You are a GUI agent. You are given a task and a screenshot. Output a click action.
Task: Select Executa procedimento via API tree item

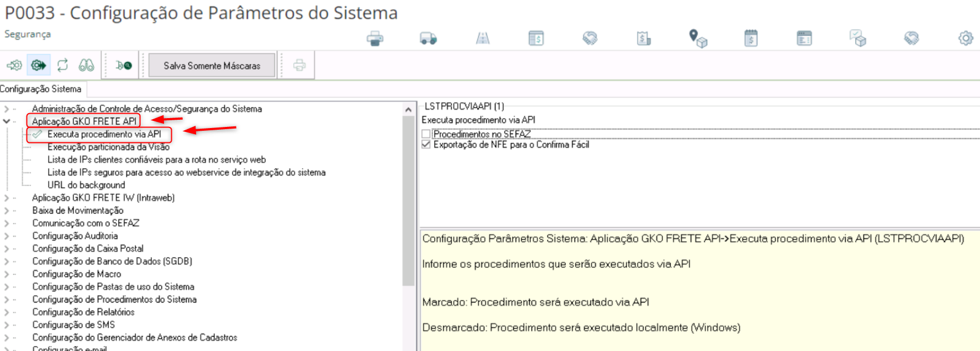tap(104, 134)
